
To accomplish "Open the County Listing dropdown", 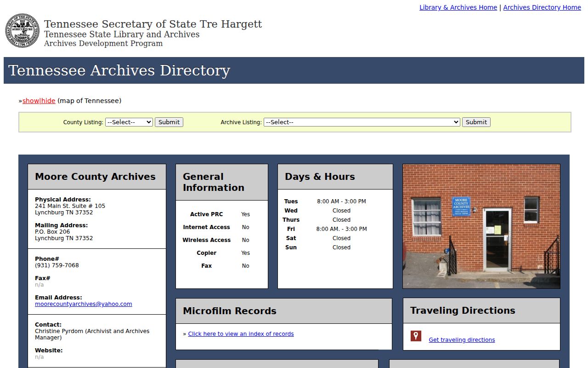I will 129,122.
